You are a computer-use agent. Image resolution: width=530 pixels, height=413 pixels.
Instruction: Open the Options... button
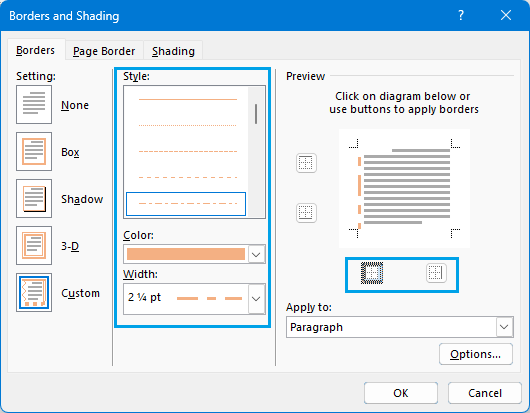[476, 354]
